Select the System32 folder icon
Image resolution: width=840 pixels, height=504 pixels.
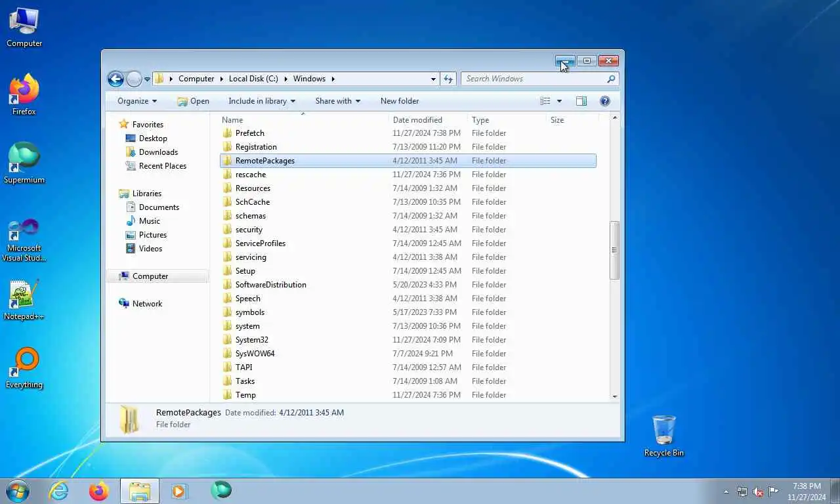click(227, 340)
